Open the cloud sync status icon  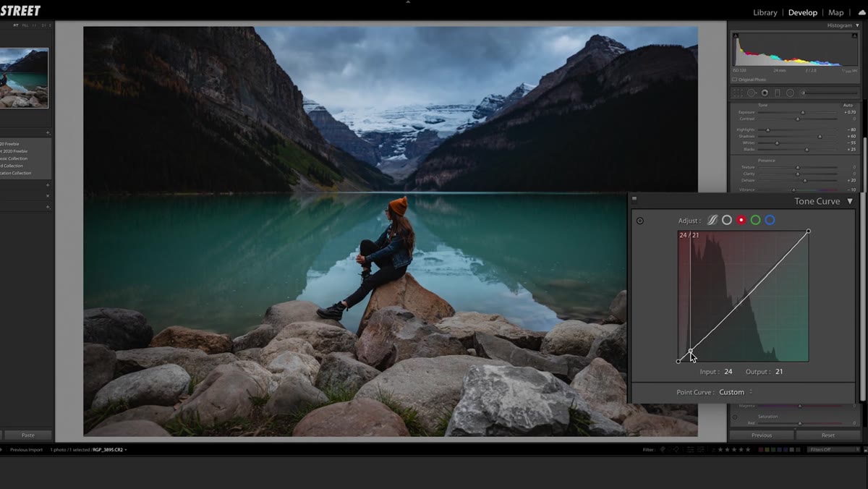861,12
